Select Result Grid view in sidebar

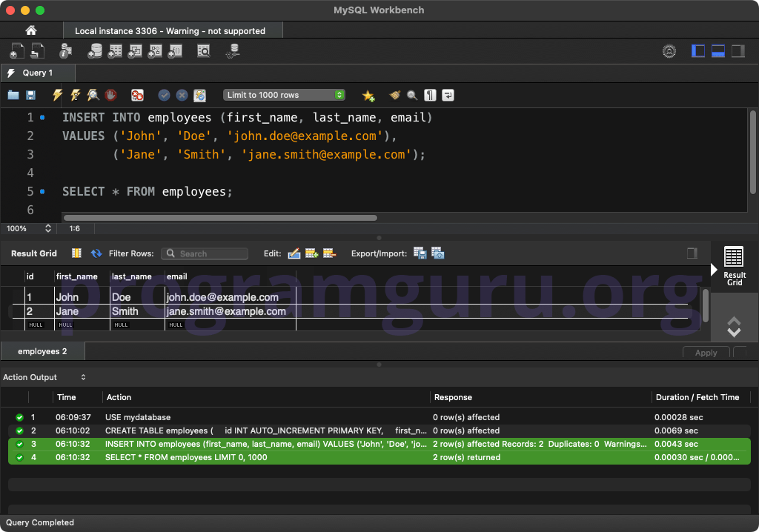tap(735, 266)
